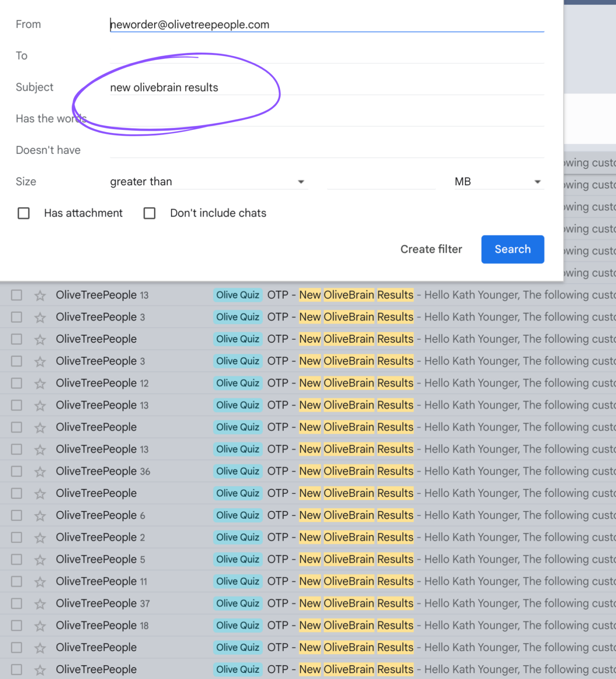616x679 pixels.
Task: Star the OliveTreePeople 2 email
Action: tap(40, 538)
